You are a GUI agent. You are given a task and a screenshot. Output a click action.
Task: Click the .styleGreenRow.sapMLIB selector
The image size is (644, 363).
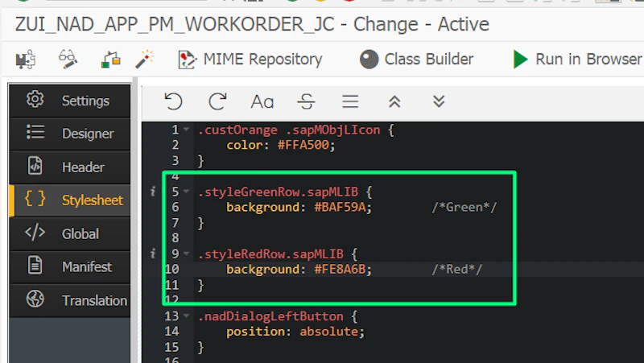click(x=278, y=192)
